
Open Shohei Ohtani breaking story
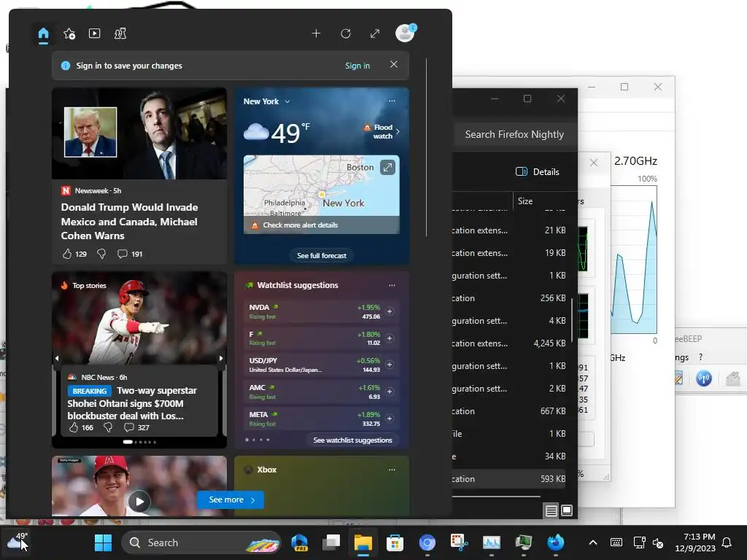coord(132,402)
